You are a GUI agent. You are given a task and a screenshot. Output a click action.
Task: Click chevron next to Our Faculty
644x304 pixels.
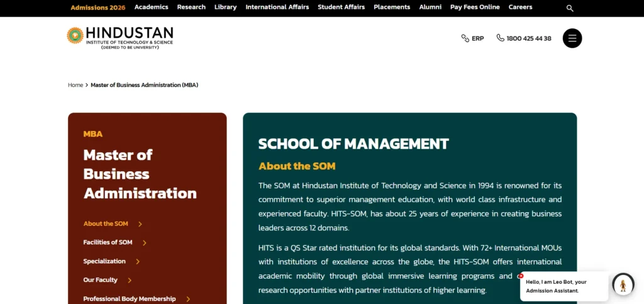point(130,280)
